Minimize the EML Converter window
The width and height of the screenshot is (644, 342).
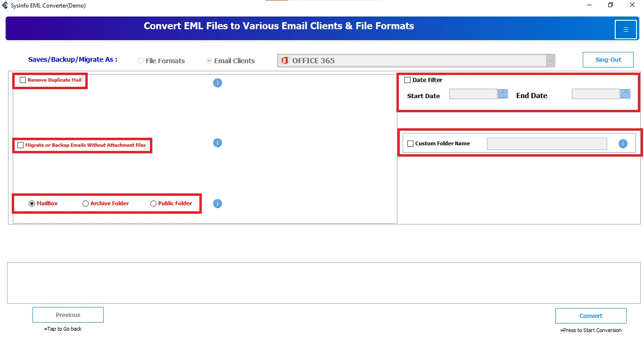point(589,5)
